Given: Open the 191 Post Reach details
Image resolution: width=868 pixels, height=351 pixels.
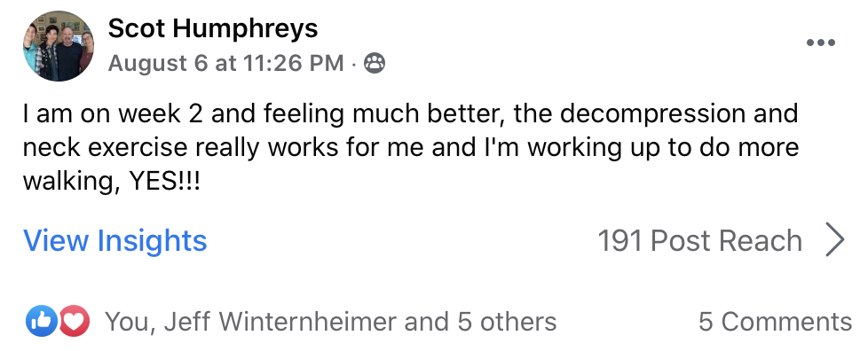Looking at the screenshot, I should point(699,241).
